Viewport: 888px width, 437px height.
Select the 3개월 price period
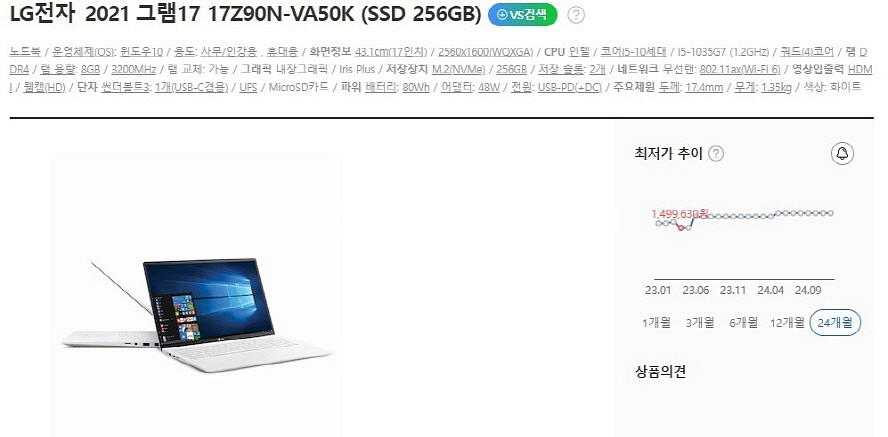tap(699, 323)
